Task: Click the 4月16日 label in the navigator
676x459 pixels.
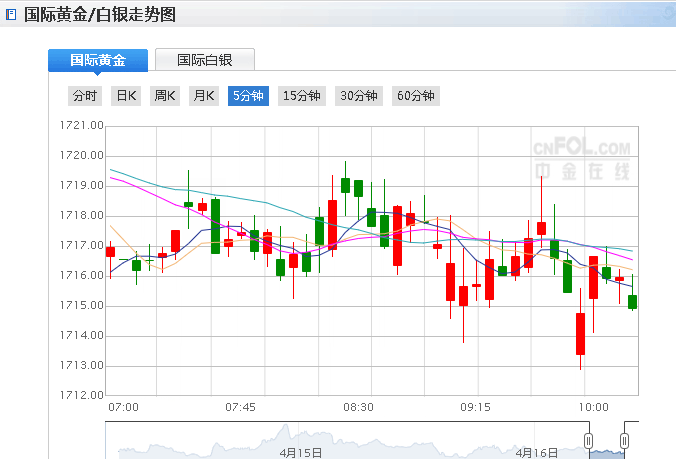Action: 537,452
